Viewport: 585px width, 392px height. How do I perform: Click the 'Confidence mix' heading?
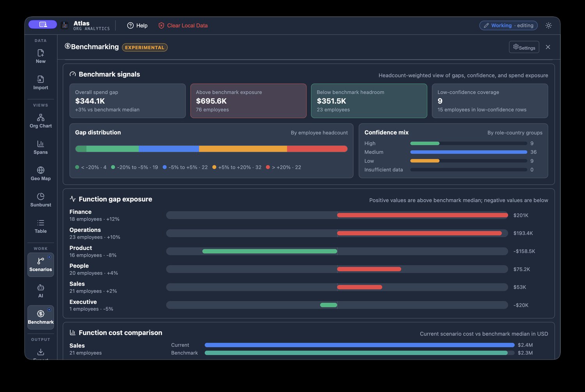coord(386,132)
